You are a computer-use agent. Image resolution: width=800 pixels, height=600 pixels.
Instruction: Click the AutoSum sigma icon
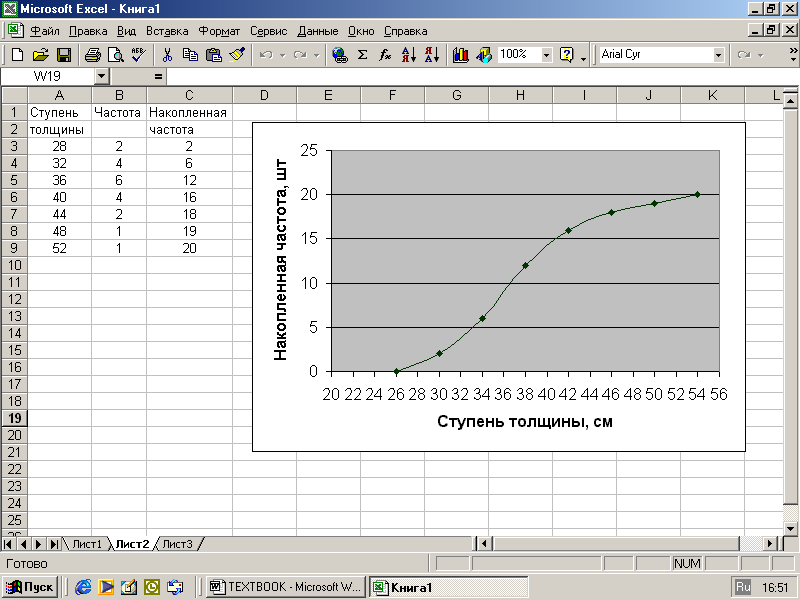pos(363,55)
